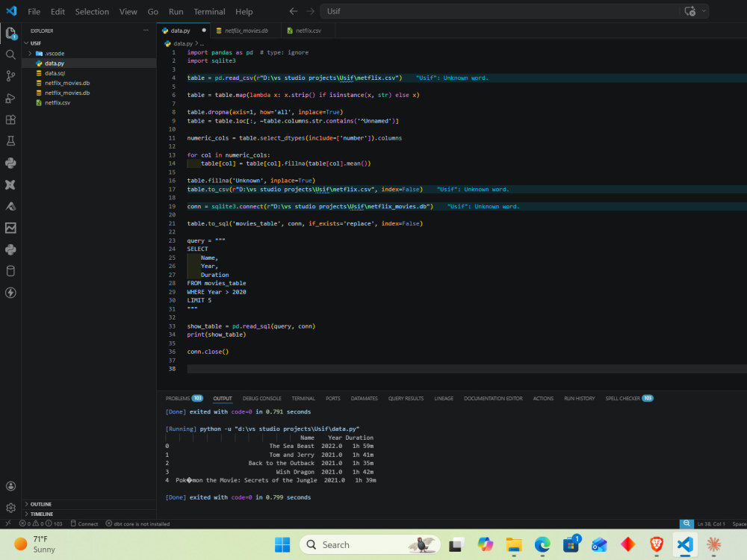Open File Explorer from taskbar
747x560 pixels.
(x=514, y=544)
